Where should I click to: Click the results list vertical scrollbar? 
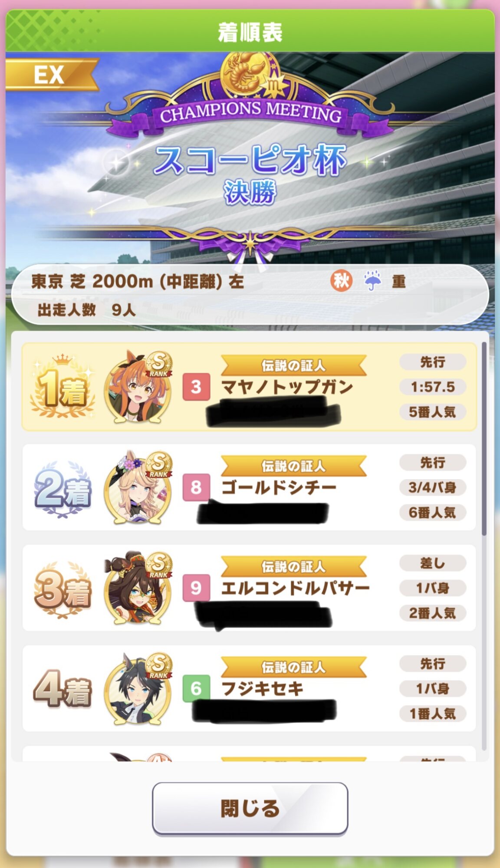click(484, 546)
